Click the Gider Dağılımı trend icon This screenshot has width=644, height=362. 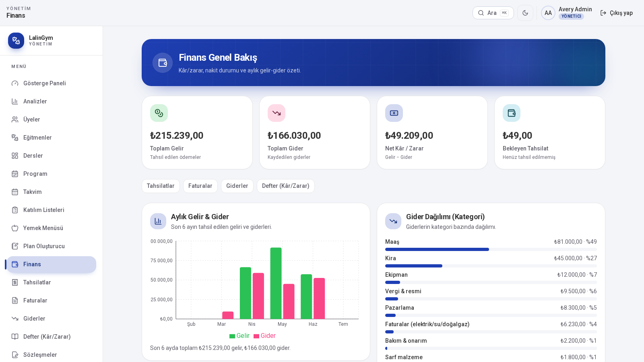[393, 221]
